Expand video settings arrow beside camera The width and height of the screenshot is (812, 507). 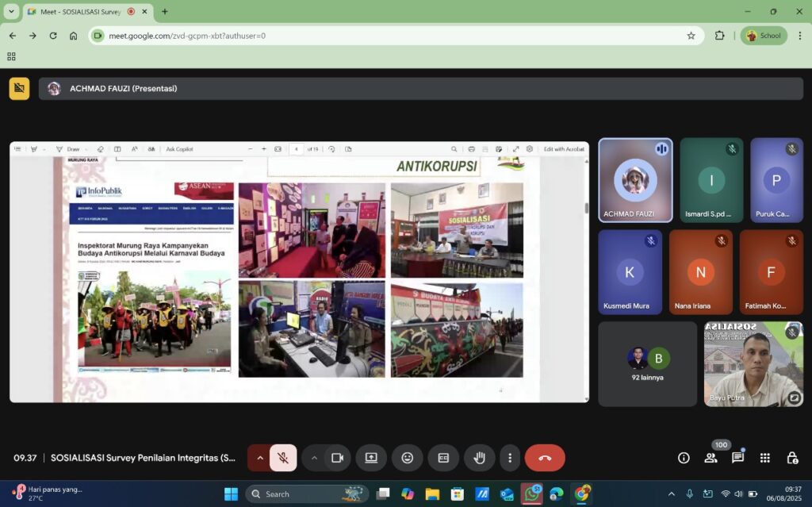(x=314, y=458)
